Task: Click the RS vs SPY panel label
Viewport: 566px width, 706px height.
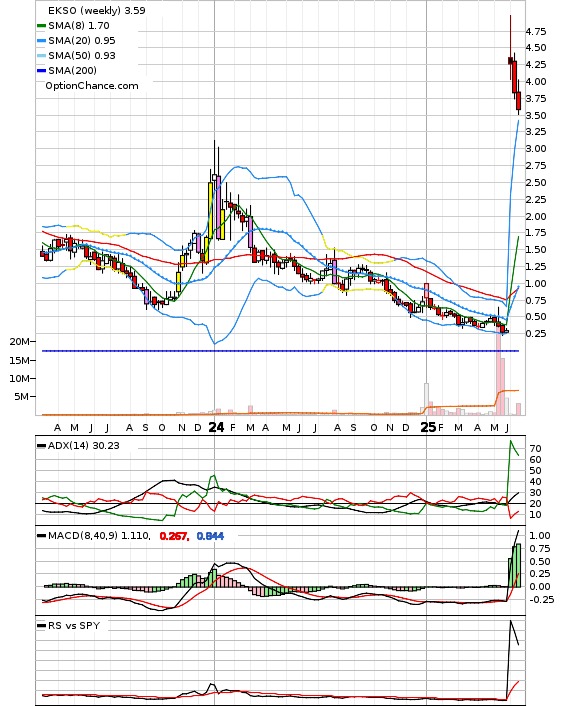Action: 74,625
